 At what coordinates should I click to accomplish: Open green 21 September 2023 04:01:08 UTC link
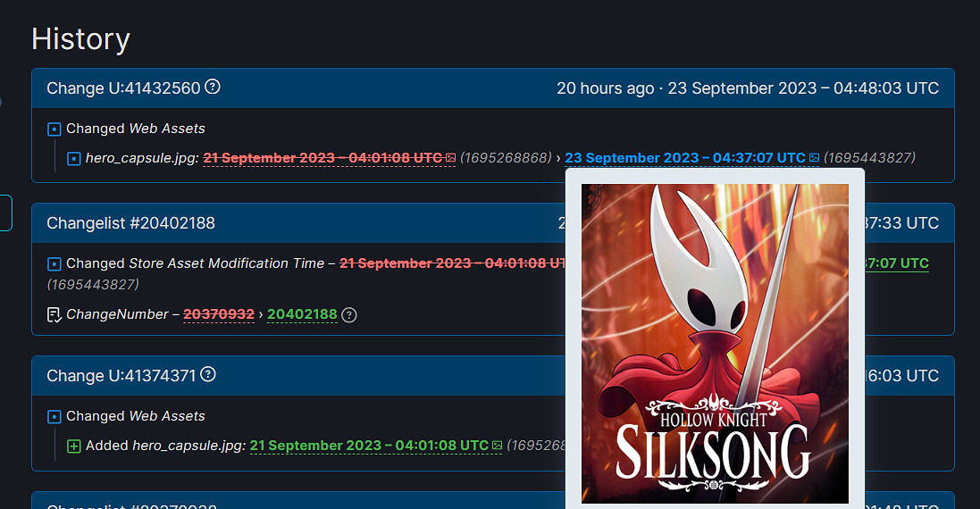[x=369, y=446]
